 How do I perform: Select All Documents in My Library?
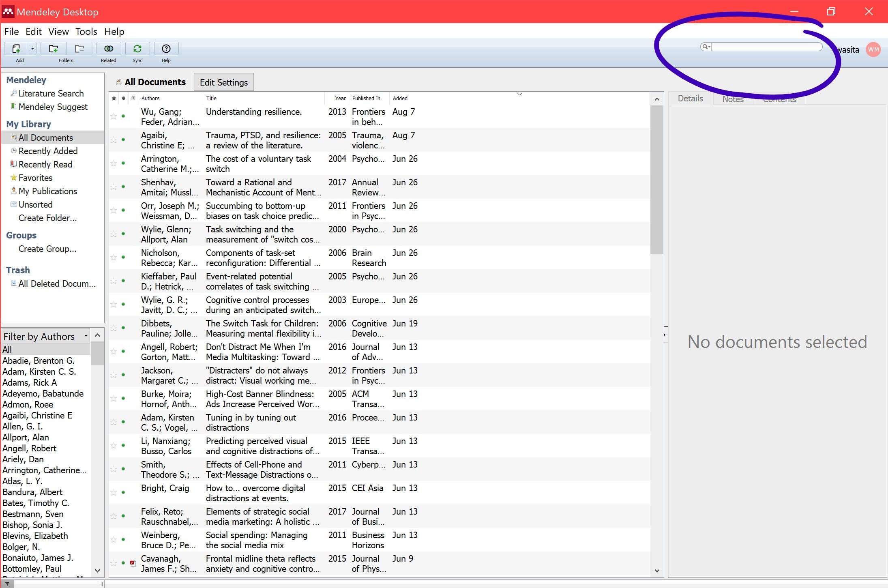[53, 137]
